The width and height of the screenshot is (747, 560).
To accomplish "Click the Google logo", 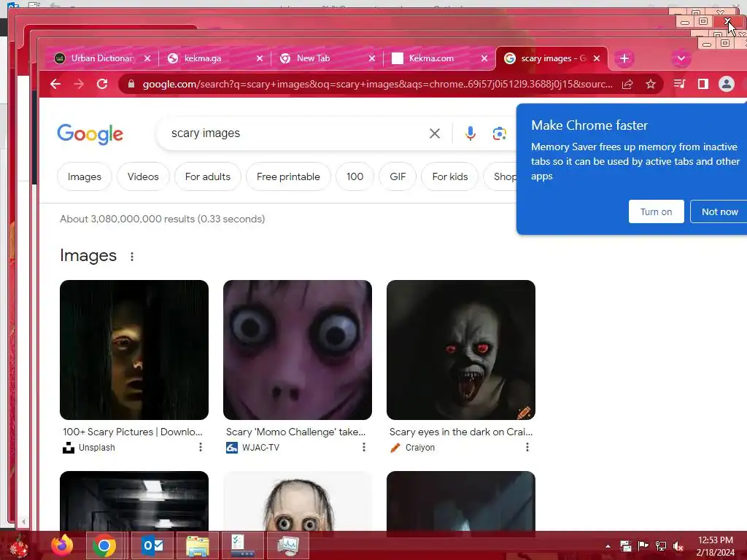I will [x=90, y=134].
